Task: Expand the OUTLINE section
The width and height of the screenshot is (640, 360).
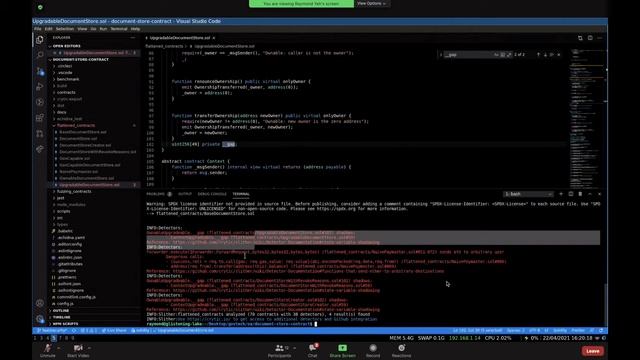Action: pos(60,311)
